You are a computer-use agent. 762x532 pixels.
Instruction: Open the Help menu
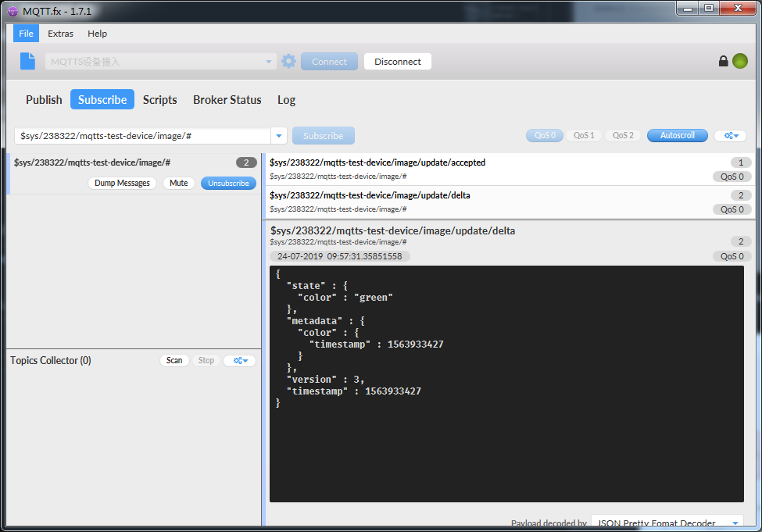pos(97,34)
